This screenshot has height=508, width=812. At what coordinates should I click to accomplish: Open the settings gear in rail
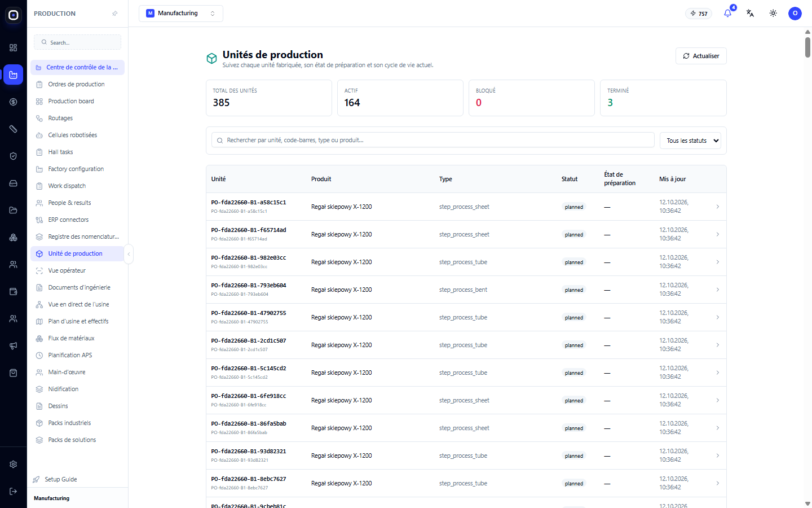[14, 465]
